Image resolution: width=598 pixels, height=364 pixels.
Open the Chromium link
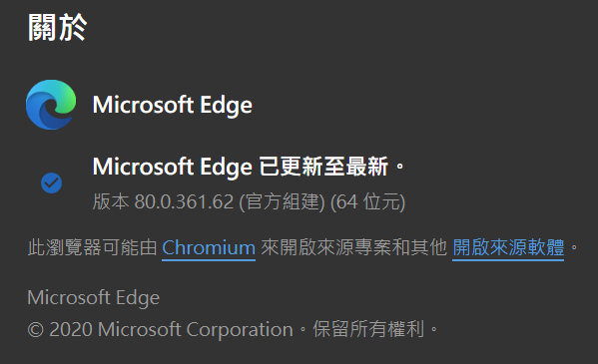pos(209,248)
